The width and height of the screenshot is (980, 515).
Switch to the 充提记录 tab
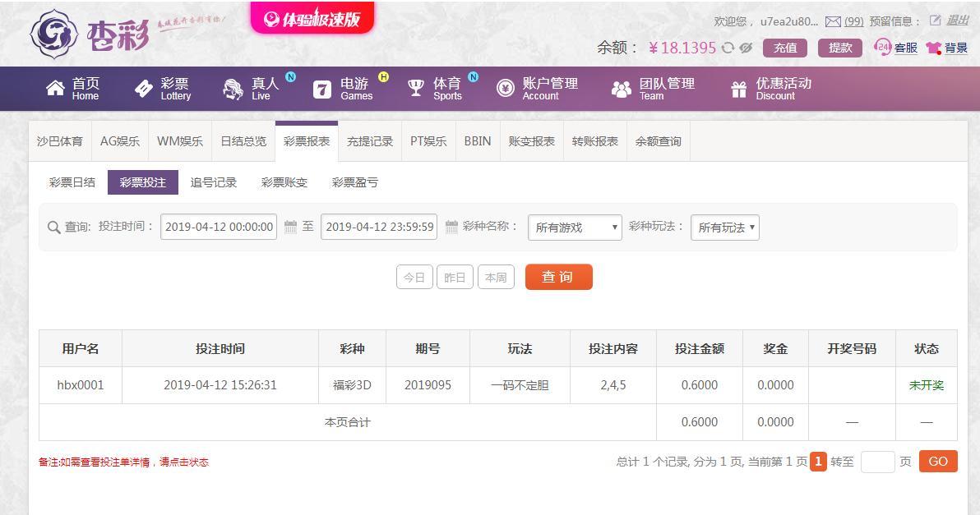pyautogui.click(x=370, y=141)
